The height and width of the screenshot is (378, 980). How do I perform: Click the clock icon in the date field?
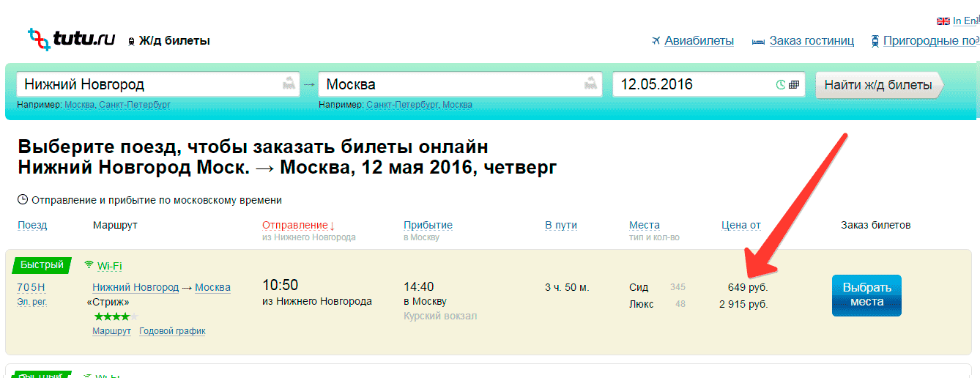pyautogui.click(x=781, y=84)
